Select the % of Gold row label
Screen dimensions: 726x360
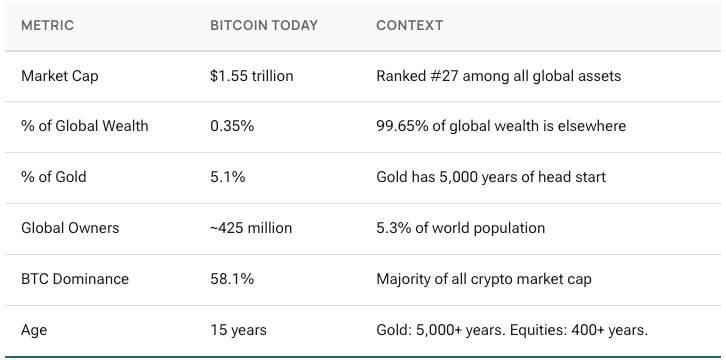[54, 177]
